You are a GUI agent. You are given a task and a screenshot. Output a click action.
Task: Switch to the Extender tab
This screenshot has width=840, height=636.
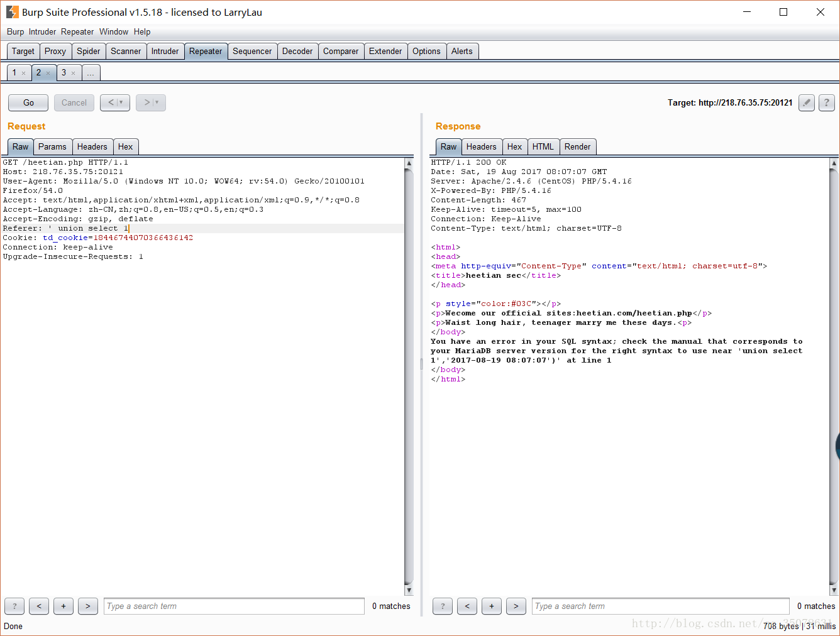[385, 52]
